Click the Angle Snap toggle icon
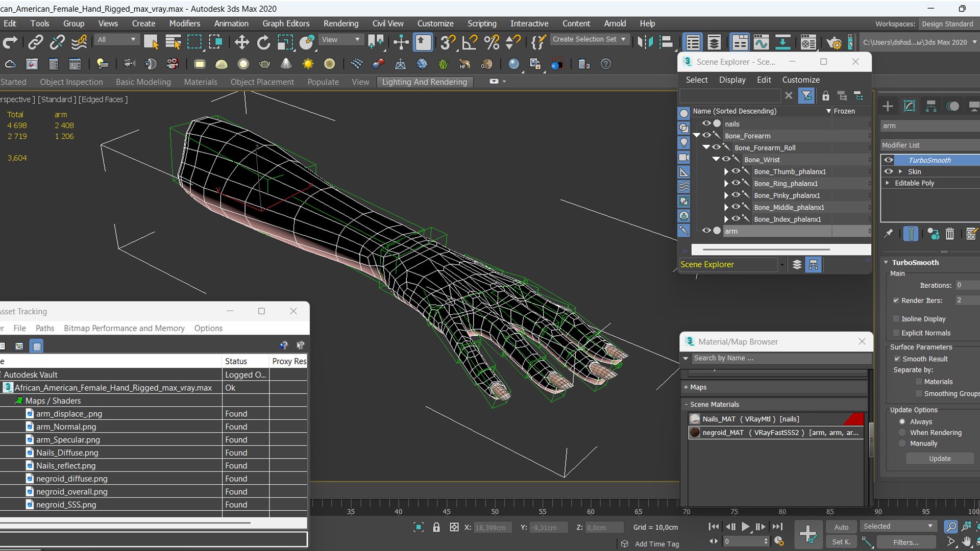Image resolution: width=980 pixels, height=551 pixels. pyautogui.click(x=470, y=42)
